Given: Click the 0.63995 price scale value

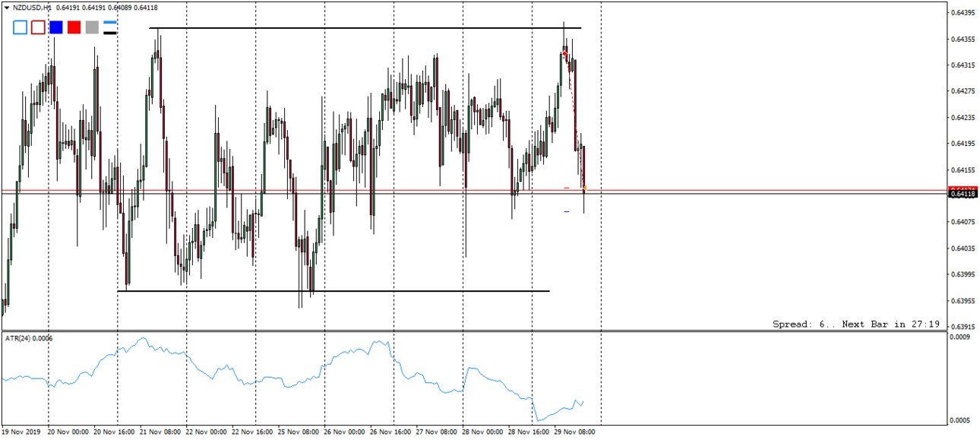Looking at the screenshot, I should tap(962, 274).
